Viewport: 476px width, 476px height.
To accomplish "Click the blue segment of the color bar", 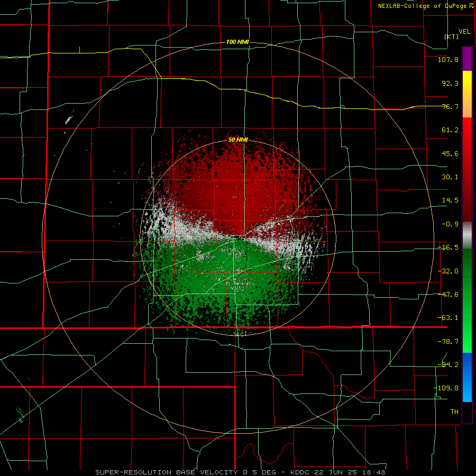I will point(467,377).
